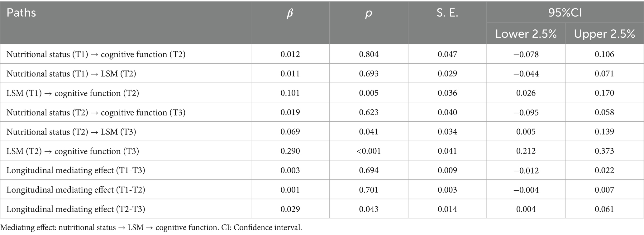
Task: Select the lower bound −0.095 cell
Action: tap(526, 112)
